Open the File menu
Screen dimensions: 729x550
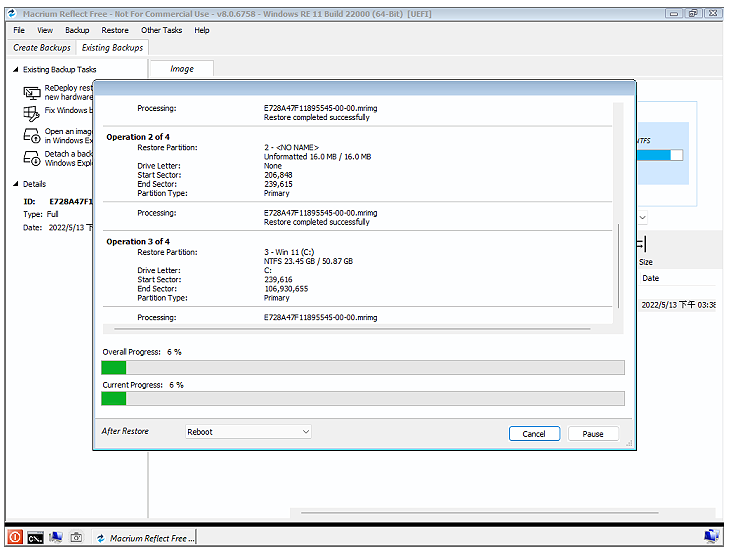19,30
